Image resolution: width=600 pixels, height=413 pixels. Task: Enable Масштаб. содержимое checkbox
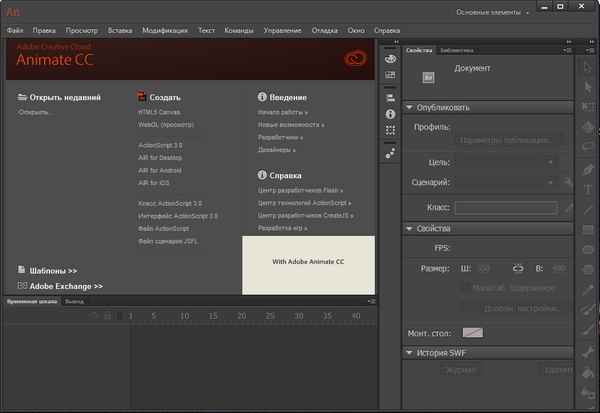(x=465, y=287)
